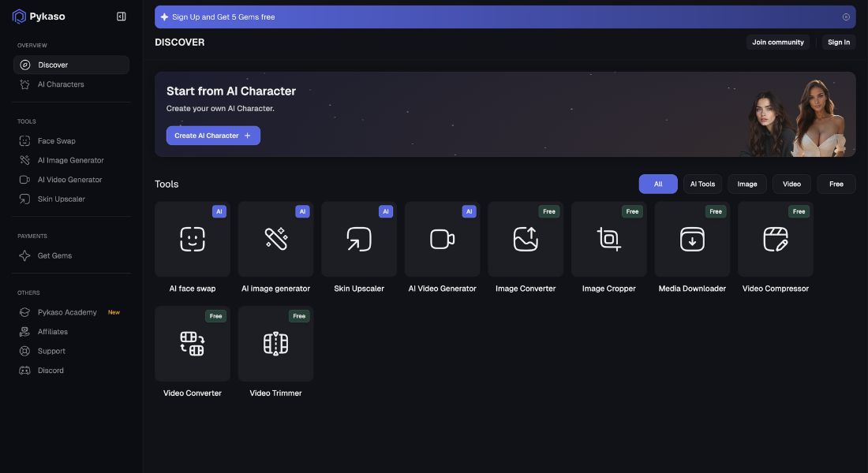This screenshot has width=868, height=473.
Task: Open the AI Video Generator tool card
Action: pyautogui.click(x=443, y=239)
